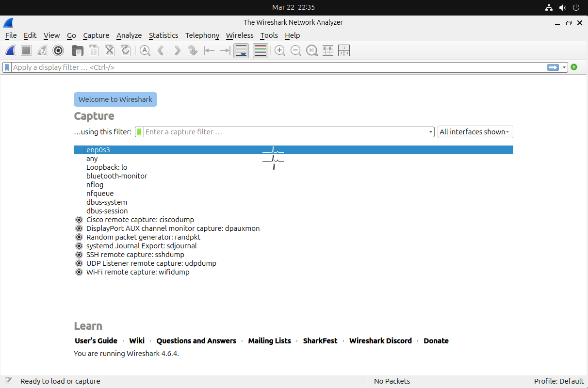This screenshot has height=388, width=588.
Task: Open Capture options gear icon
Action: (x=58, y=50)
